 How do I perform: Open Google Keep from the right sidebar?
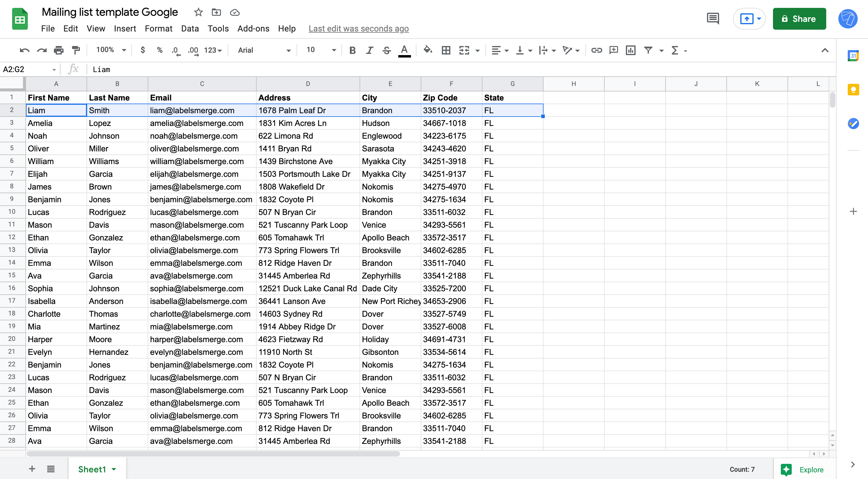point(853,89)
